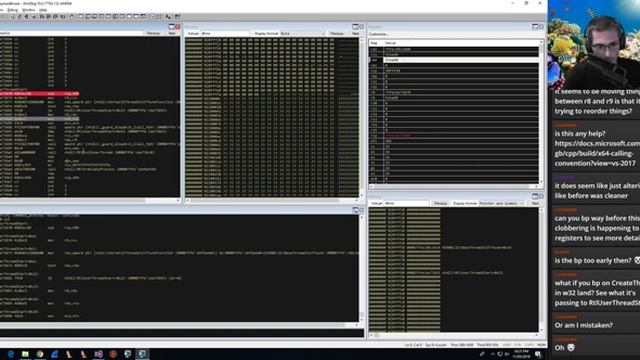Open the Watch window via toolbar icon
Image resolution: width=640 pixels, height=360 pixels.
(x=87, y=17)
